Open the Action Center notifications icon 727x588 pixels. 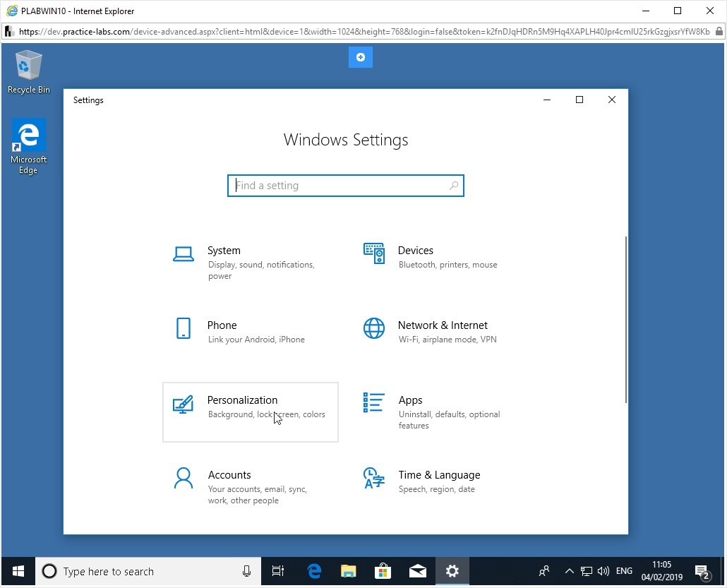click(x=702, y=572)
